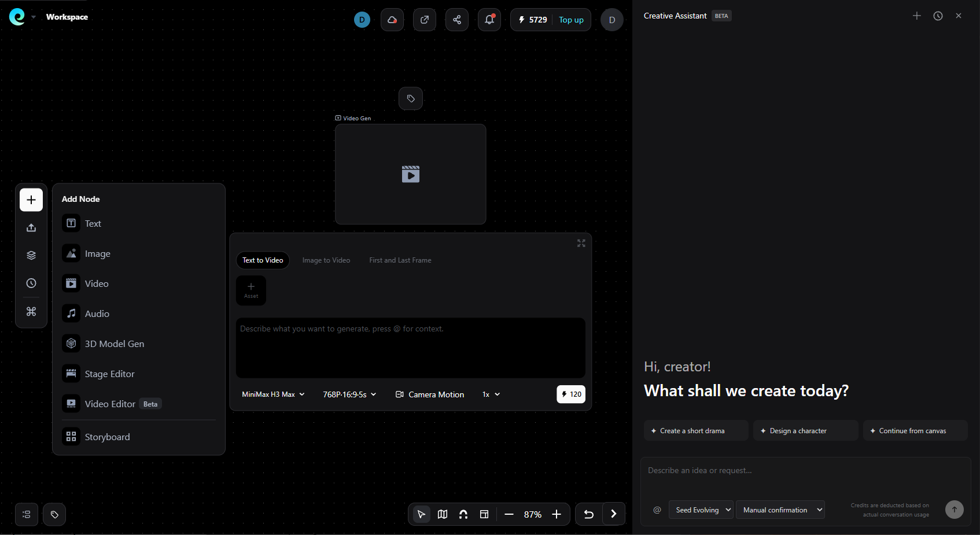Click the share icon in top bar
The image size is (980, 535).
457,20
